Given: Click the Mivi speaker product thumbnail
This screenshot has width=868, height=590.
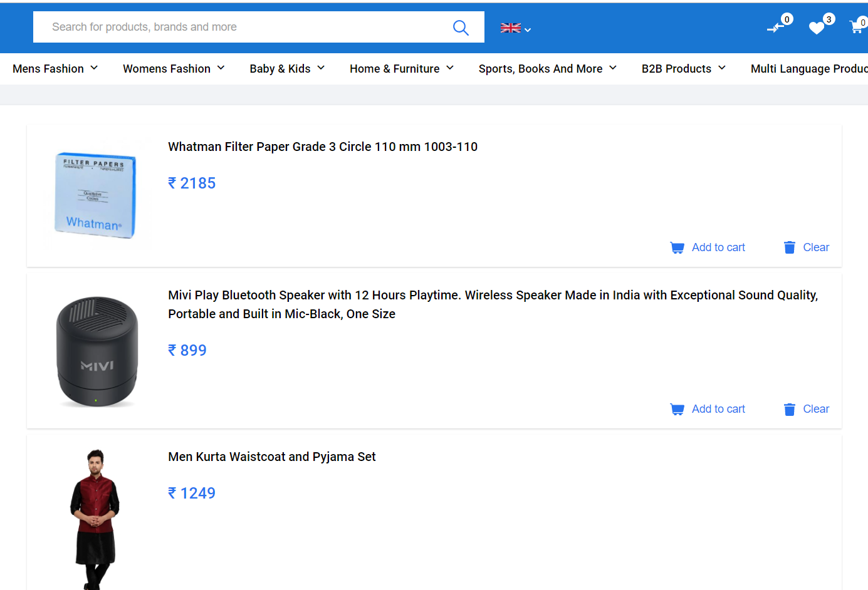Looking at the screenshot, I should point(97,351).
